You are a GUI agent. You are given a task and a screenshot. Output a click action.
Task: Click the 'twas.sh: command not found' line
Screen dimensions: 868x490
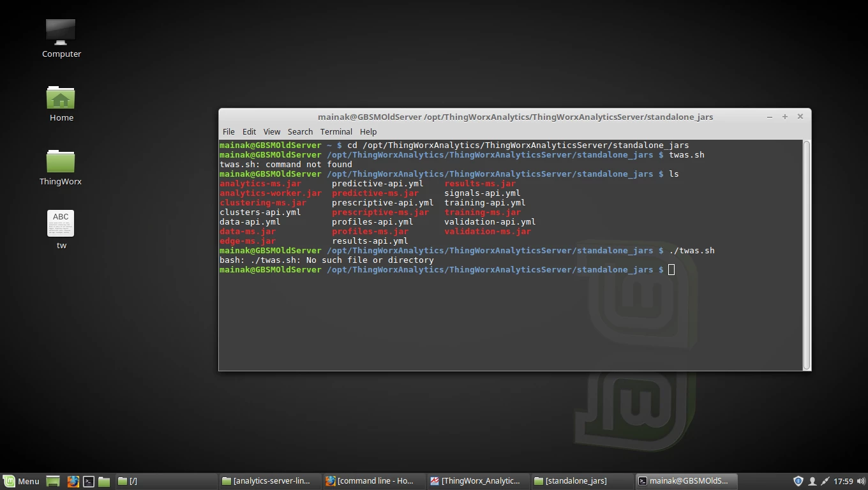coord(286,165)
